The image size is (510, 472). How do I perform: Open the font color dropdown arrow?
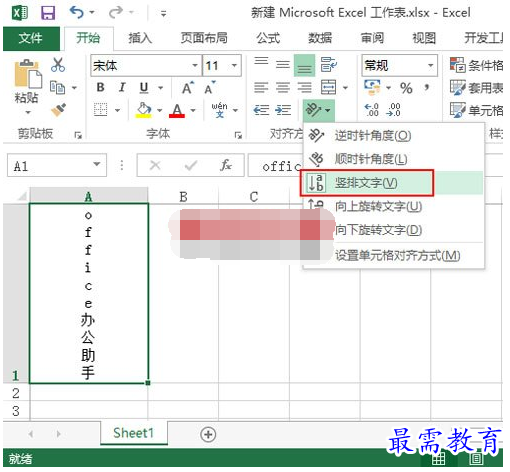(193, 110)
